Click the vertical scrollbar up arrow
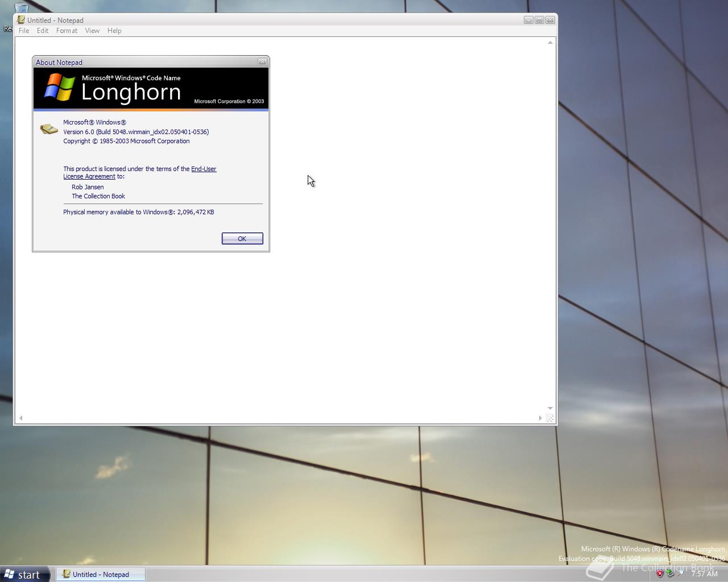 (550, 43)
